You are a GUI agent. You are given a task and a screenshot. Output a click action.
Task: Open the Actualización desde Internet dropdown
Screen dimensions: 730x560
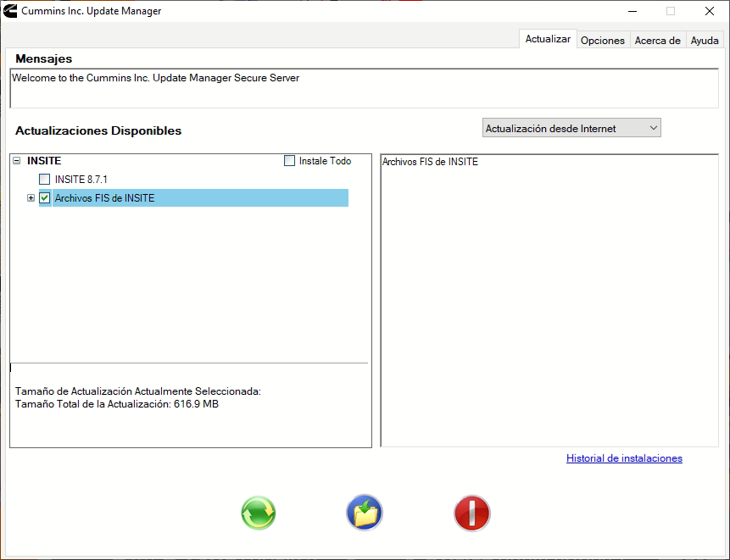click(x=571, y=128)
